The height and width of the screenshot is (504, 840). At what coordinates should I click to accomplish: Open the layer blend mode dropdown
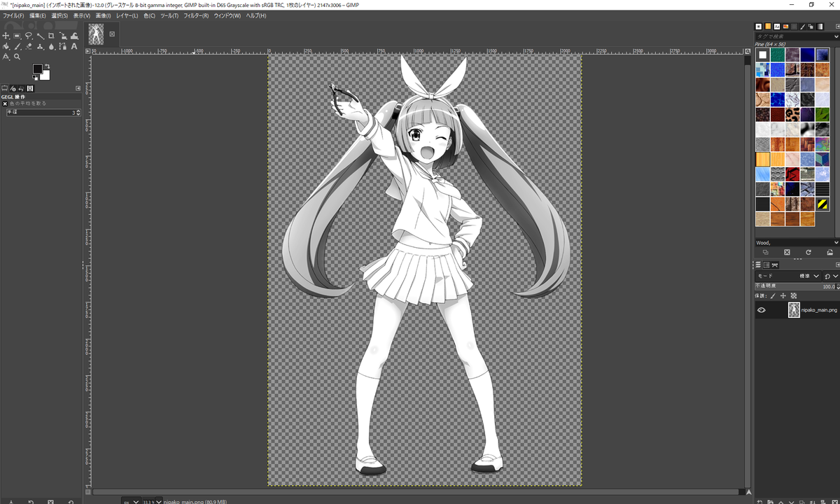tap(788, 276)
